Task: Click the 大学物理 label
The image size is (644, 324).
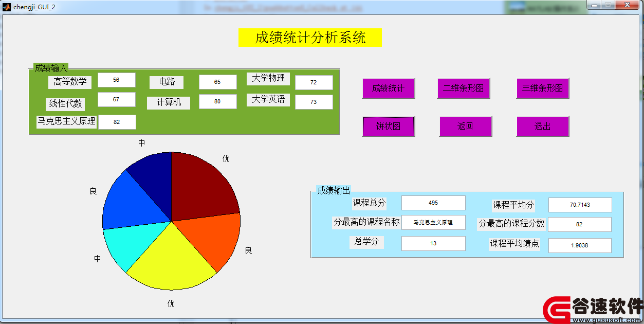Action: 268,78
